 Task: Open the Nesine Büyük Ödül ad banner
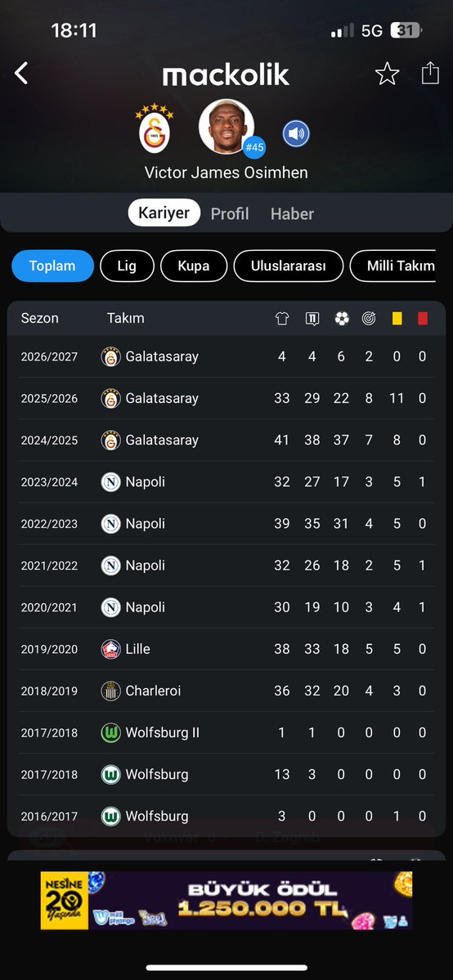click(x=226, y=901)
